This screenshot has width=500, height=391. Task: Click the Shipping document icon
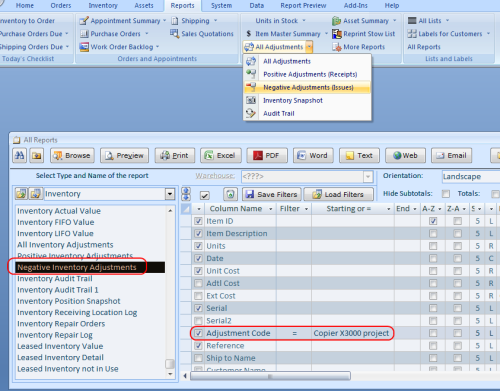(174, 21)
